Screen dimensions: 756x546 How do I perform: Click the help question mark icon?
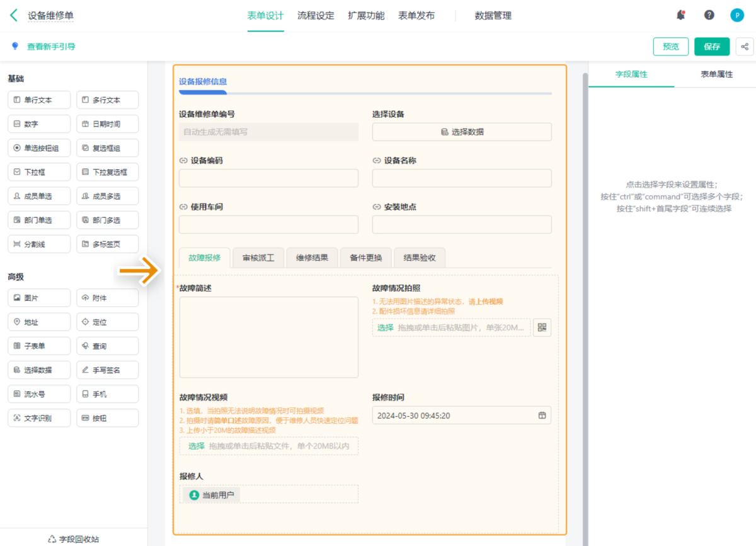(x=709, y=15)
